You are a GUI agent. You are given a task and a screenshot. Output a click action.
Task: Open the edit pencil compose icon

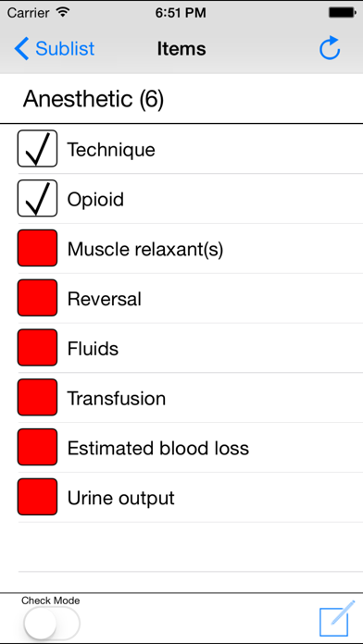pyautogui.click(x=337, y=618)
